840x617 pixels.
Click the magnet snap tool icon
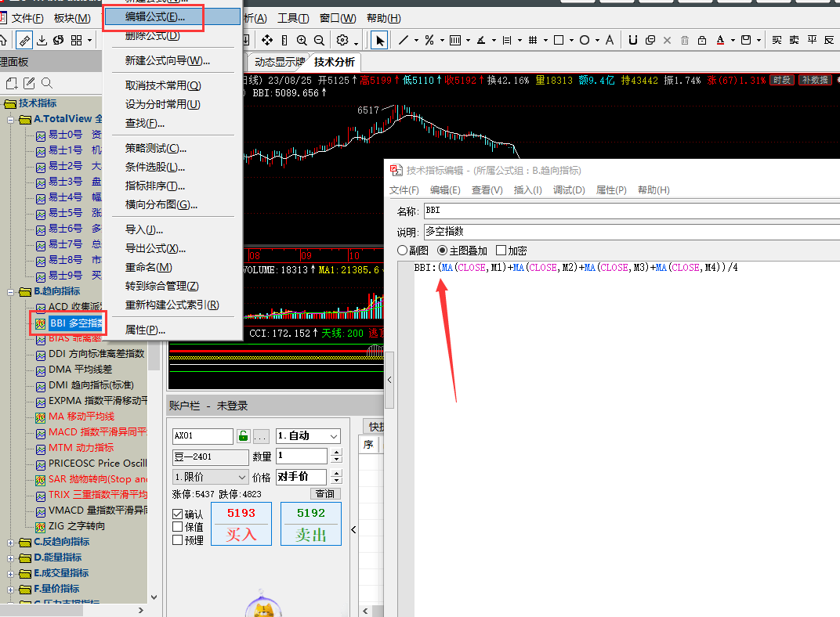click(632, 40)
